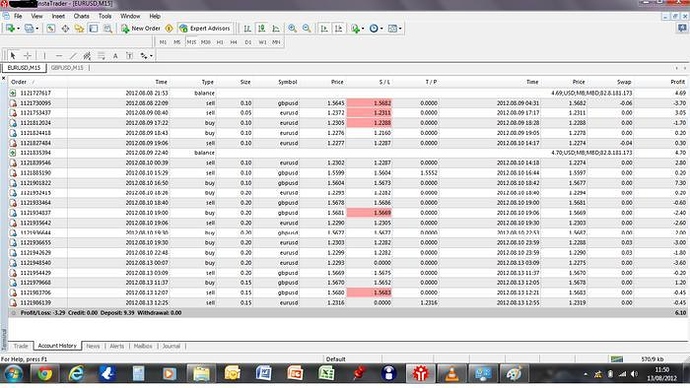Viewport: 690px width, 388px height.
Task: Switch to W1 weekly timeframe
Action: click(x=262, y=42)
